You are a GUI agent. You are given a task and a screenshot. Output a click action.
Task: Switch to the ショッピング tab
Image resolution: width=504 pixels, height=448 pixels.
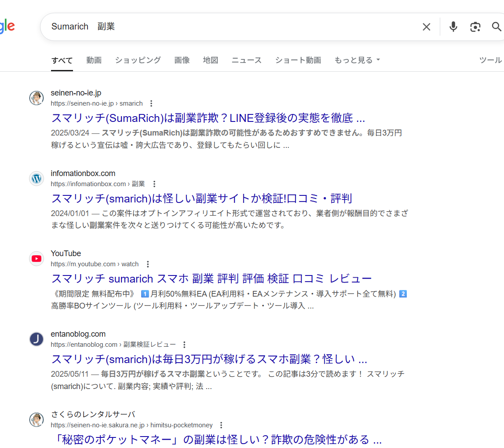tap(138, 60)
